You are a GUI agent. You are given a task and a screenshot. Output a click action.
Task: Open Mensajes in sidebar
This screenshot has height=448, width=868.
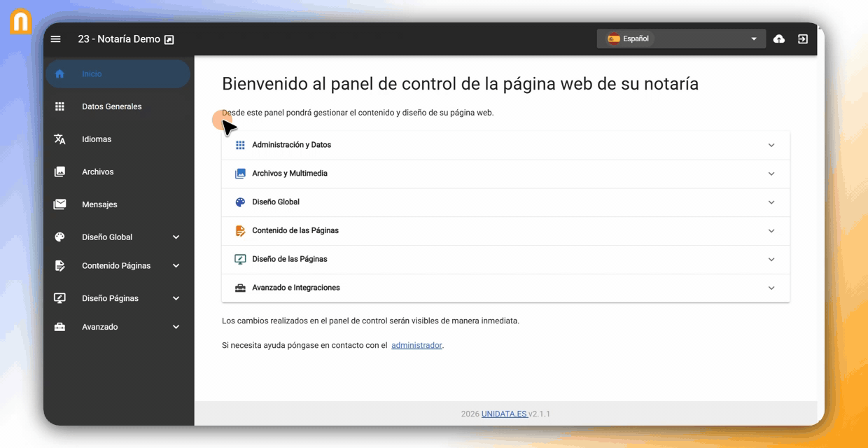[x=118, y=204]
